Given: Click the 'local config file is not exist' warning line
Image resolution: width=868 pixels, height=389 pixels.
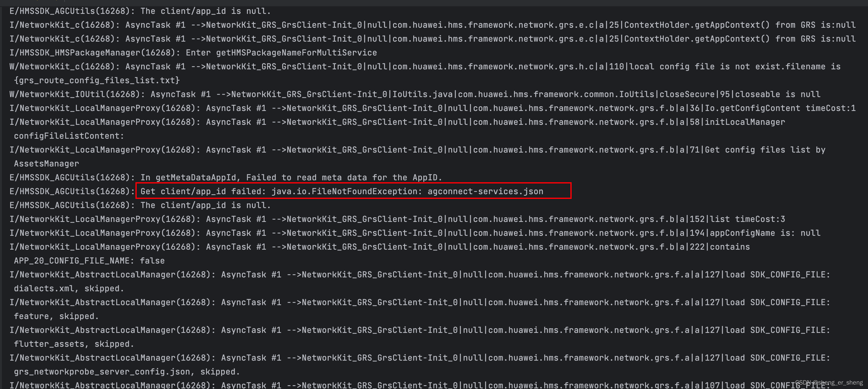Looking at the screenshot, I should pos(425,67).
